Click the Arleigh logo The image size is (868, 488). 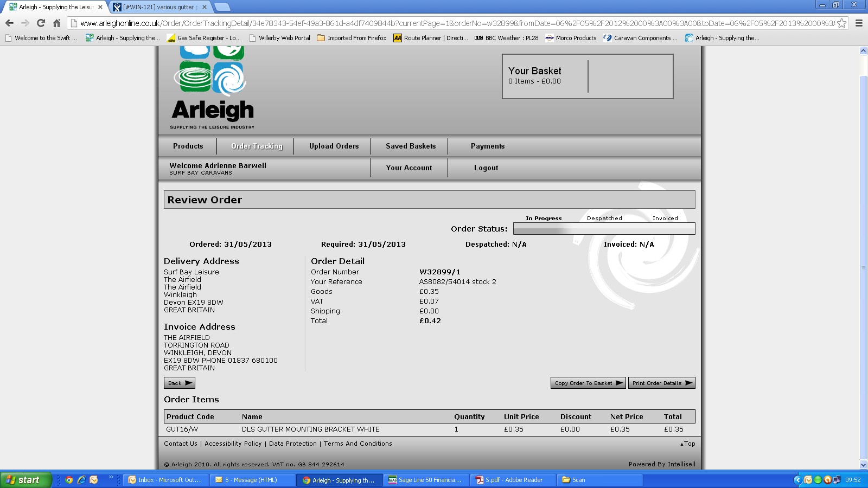tap(212, 88)
